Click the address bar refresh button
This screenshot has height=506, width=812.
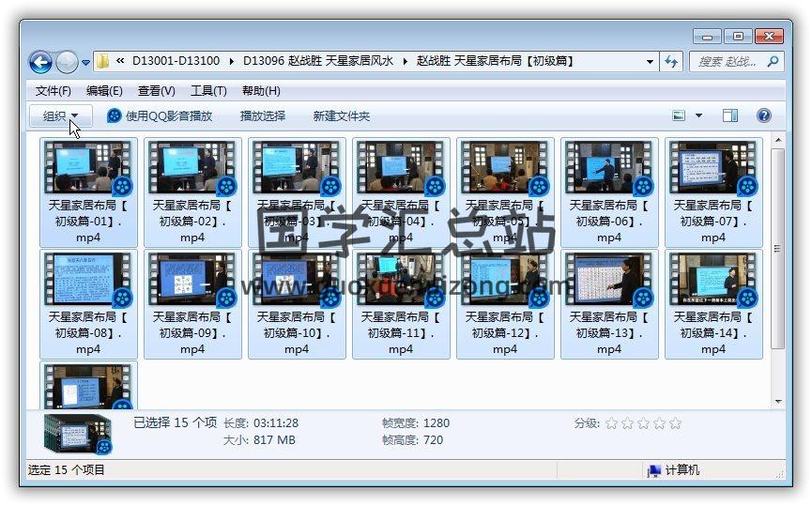pos(671,62)
